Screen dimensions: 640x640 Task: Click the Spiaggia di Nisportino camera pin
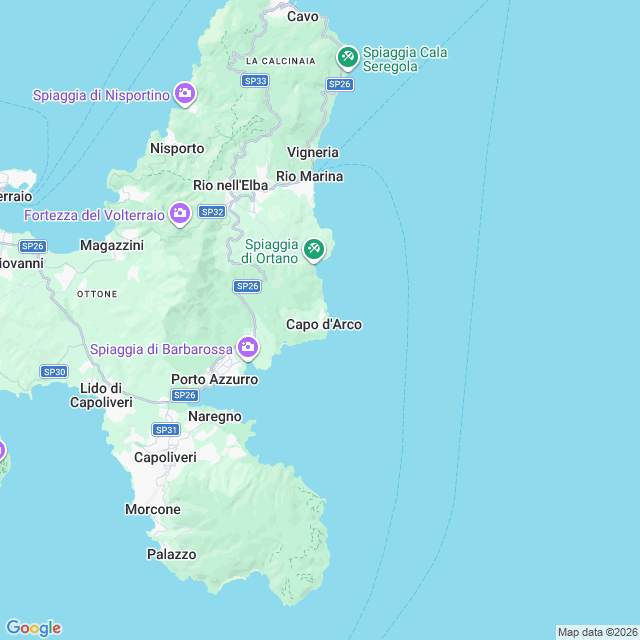[185, 94]
